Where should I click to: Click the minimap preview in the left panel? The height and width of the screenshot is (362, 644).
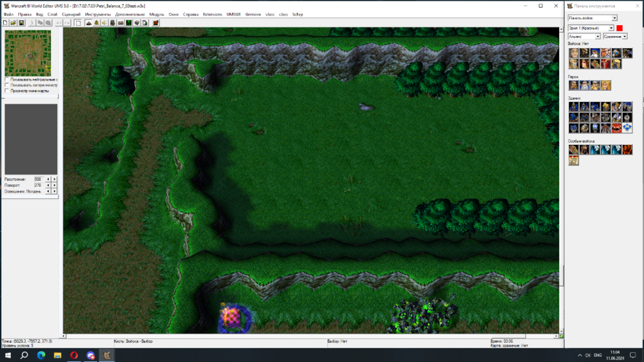(28, 53)
